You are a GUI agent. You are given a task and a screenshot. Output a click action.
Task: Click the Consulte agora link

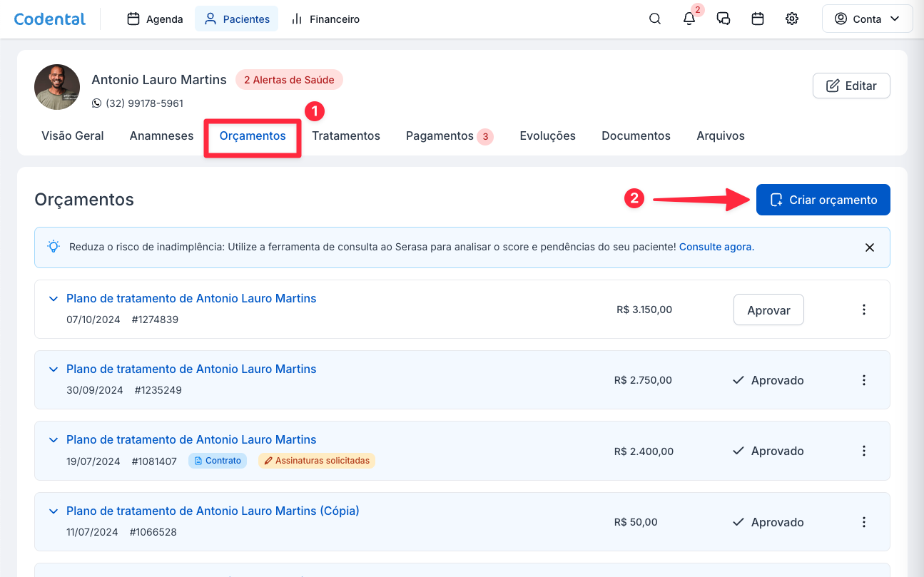(x=715, y=247)
